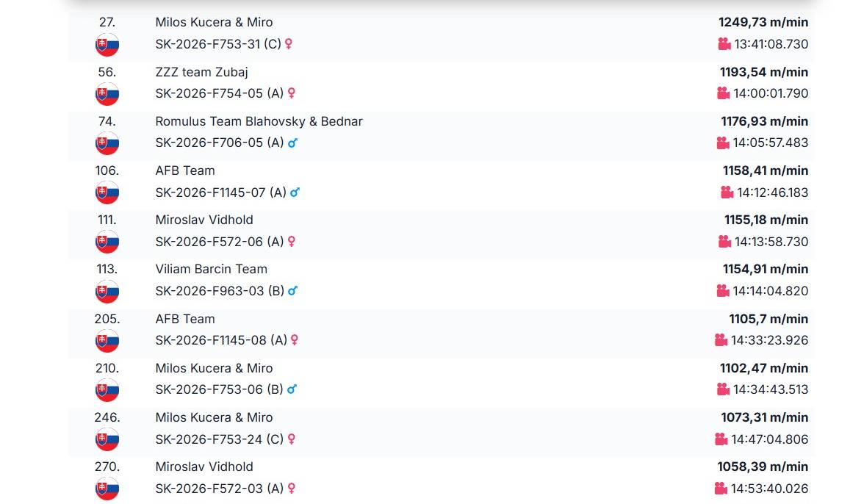Image resolution: width=864 pixels, height=504 pixels.
Task: Click the flag icon for rank 270
Action: coord(107,489)
